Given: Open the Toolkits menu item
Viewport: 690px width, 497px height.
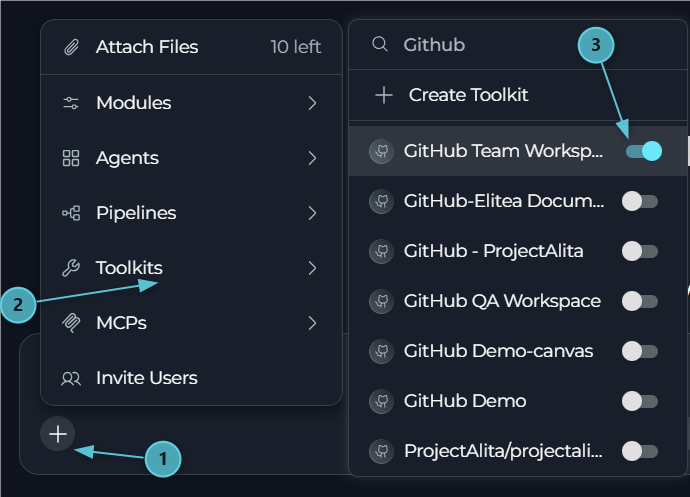Looking at the screenshot, I should [191, 268].
